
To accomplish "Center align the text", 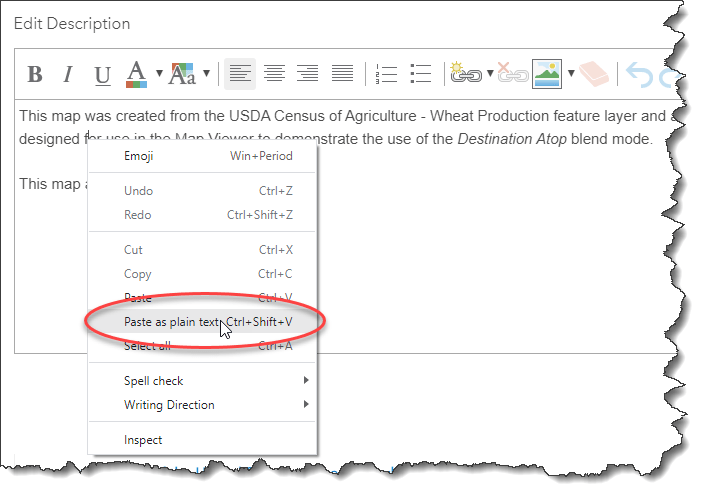I will pos(274,74).
